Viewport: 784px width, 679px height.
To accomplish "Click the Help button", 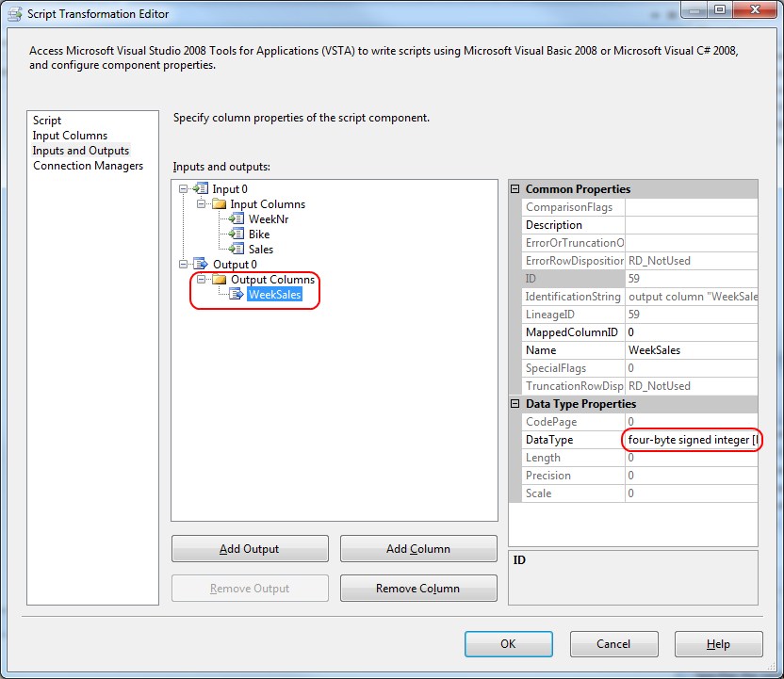I will [x=718, y=644].
